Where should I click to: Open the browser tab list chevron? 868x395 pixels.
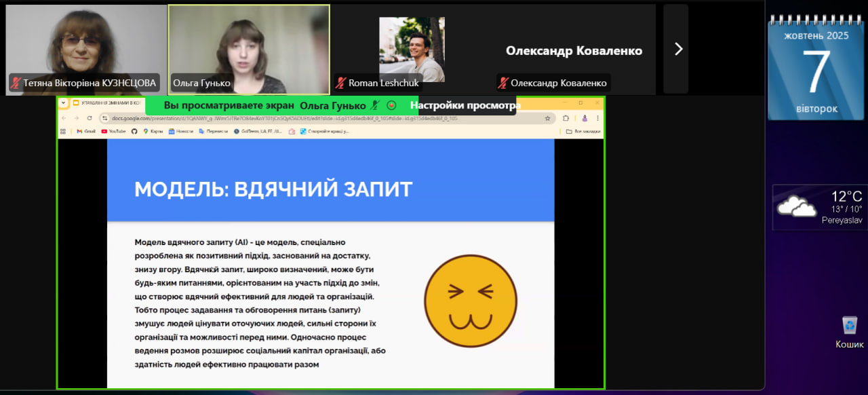63,102
